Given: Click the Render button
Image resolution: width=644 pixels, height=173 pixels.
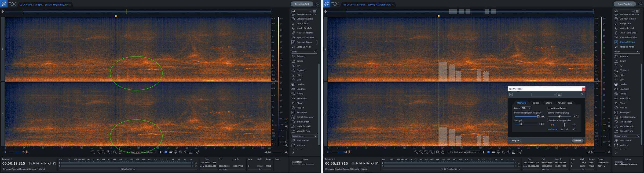Looking at the screenshot, I should [x=578, y=141].
